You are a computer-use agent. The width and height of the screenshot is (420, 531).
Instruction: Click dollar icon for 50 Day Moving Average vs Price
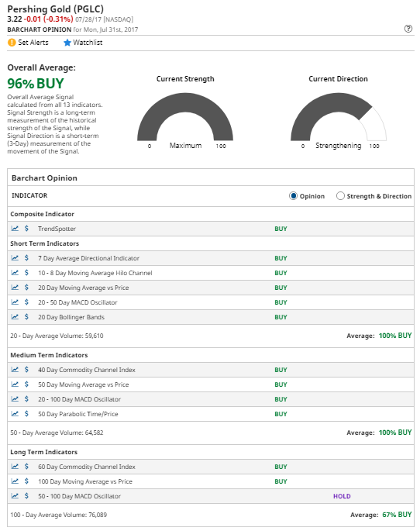[x=26, y=384]
